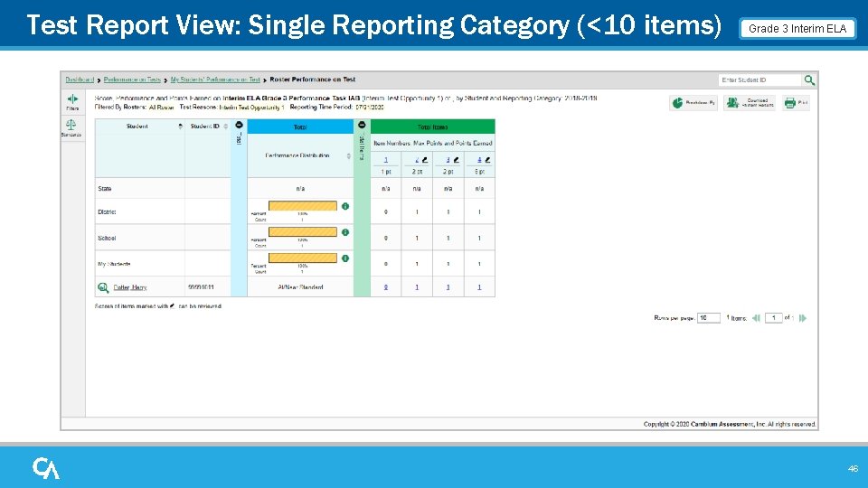Open My Students' Performance on Test breadcrumb
Screen dimensions: 868x488
click(215, 80)
